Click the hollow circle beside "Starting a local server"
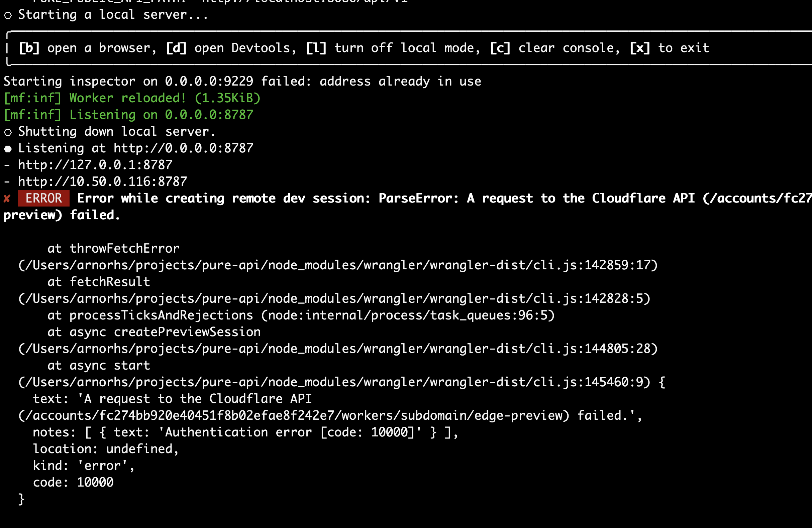Viewport: 812px width, 528px height. (8, 15)
